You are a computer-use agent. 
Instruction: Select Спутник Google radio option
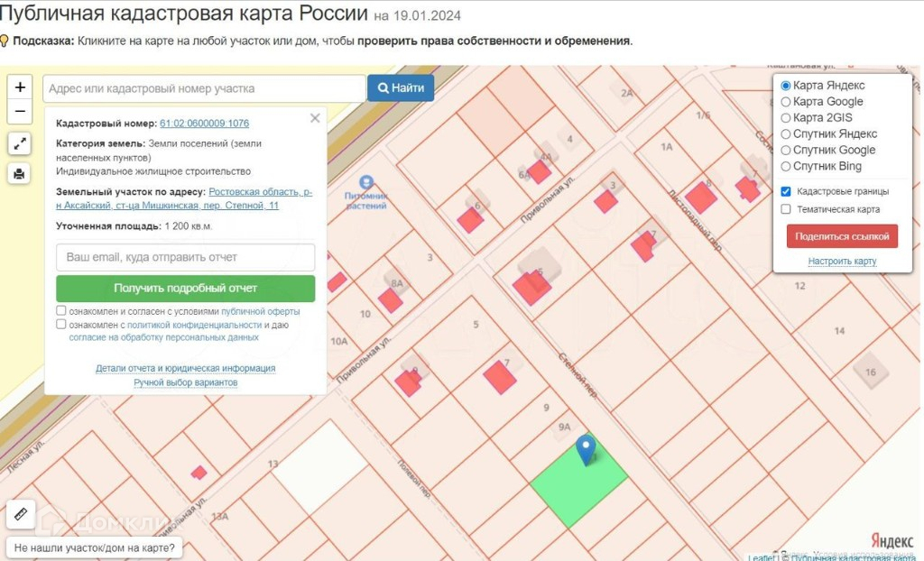click(x=786, y=151)
